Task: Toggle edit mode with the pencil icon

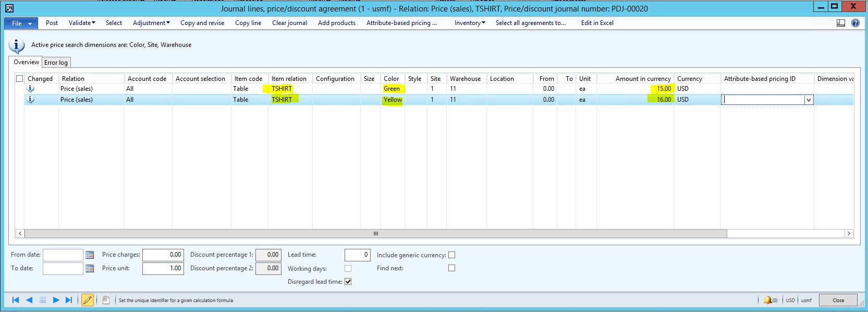Action: coord(88,300)
